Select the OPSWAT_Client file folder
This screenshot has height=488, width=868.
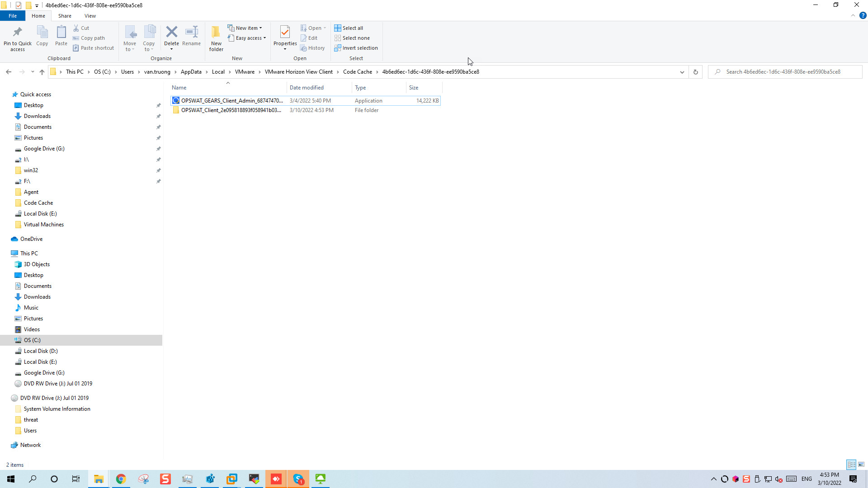305,110
